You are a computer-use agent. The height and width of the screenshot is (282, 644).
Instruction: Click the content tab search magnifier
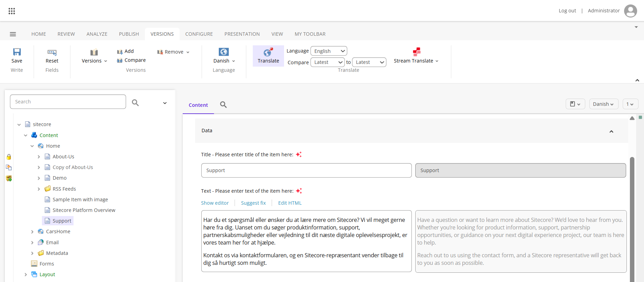[223, 105]
